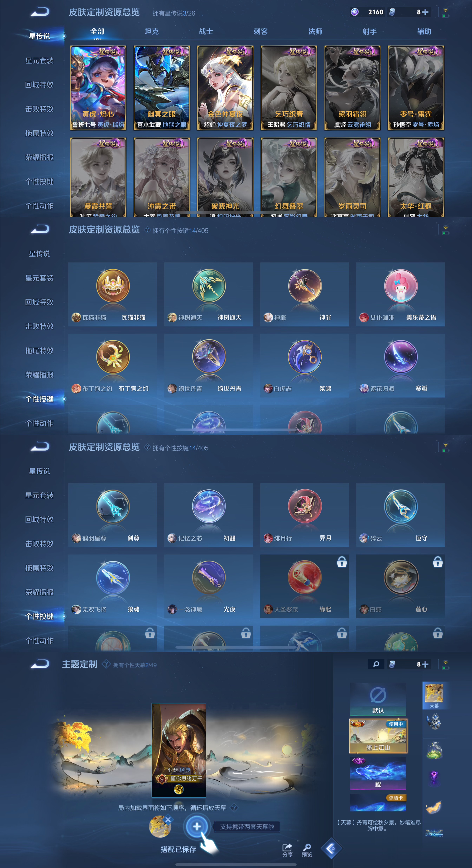This screenshot has width=472, height=868.
Task: Open the 寅虎·焰心 star legend card
Action: coord(98,88)
